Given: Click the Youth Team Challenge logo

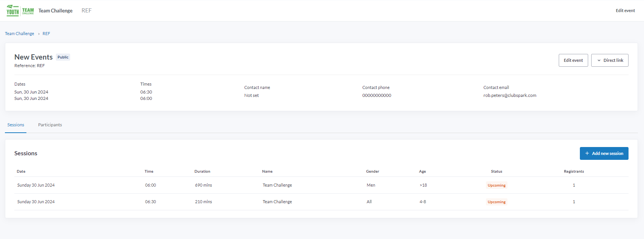Looking at the screenshot, I should pos(20,11).
